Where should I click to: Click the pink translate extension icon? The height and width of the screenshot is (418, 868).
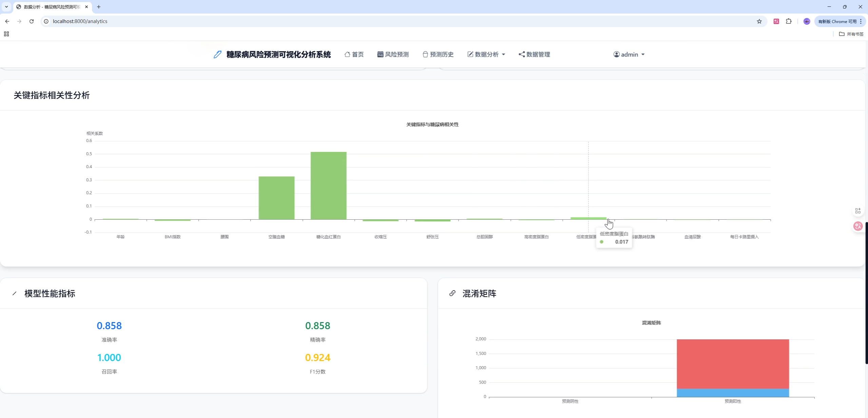click(776, 21)
